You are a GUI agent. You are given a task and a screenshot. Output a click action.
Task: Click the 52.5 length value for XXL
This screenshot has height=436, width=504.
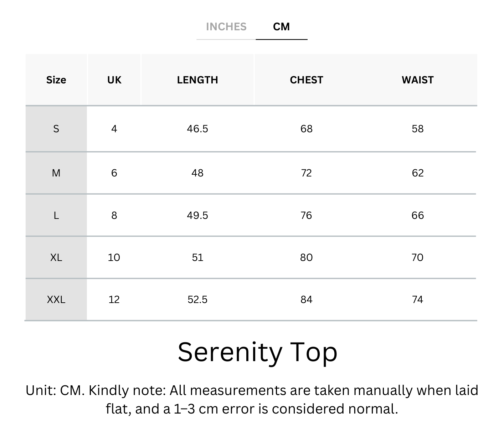197,299
